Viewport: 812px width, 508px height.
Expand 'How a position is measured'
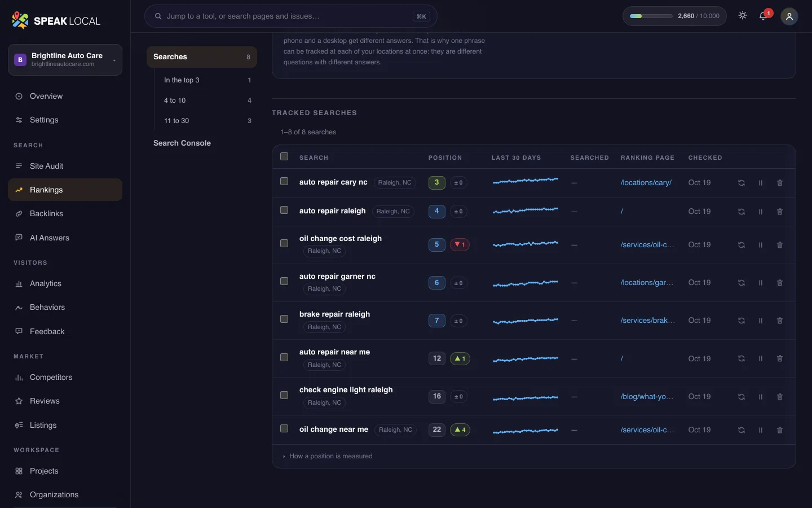(328, 456)
